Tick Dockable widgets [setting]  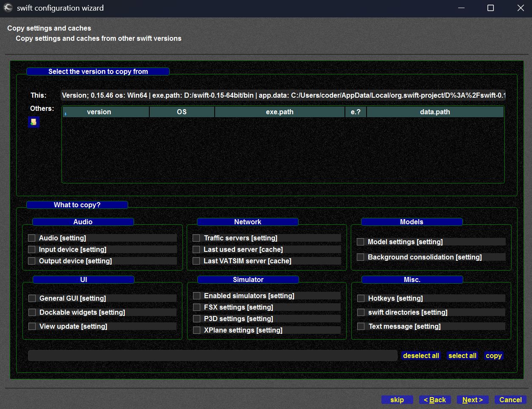click(x=32, y=312)
